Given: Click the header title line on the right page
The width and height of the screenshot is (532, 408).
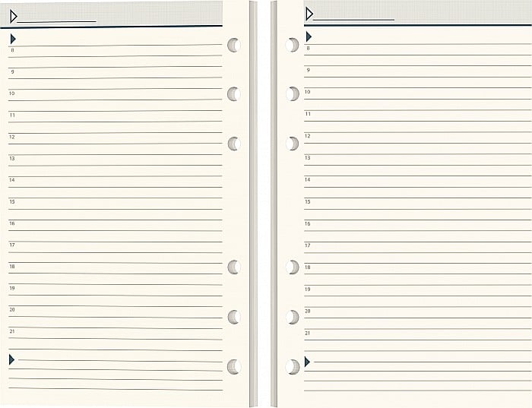Looking at the screenshot, I should (x=353, y=20).
